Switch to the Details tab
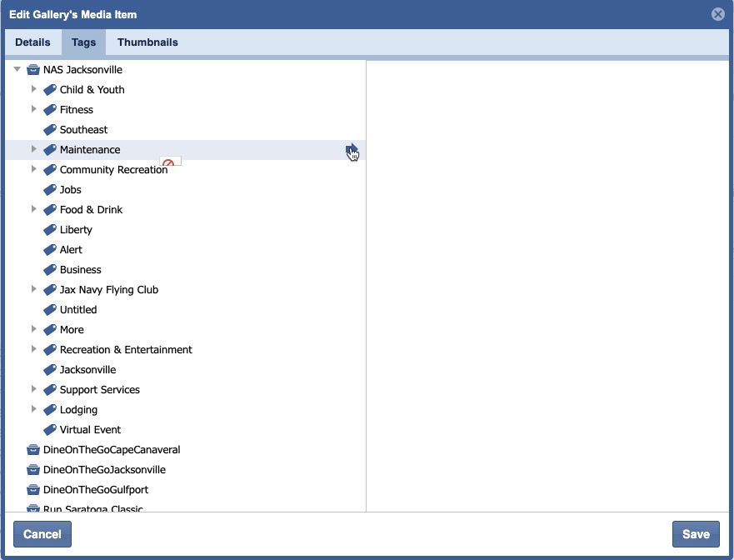The image size is (734, 560). 32,42
